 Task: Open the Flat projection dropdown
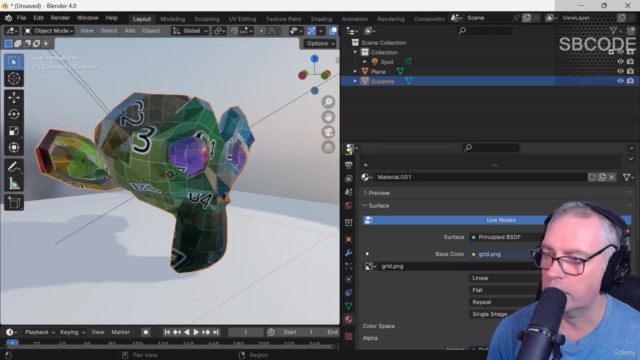point(504,290)
